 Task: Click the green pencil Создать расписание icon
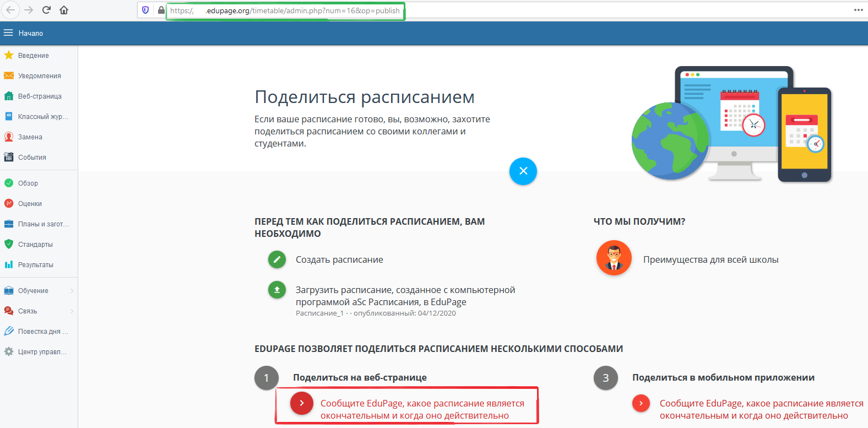click(277, 259)
